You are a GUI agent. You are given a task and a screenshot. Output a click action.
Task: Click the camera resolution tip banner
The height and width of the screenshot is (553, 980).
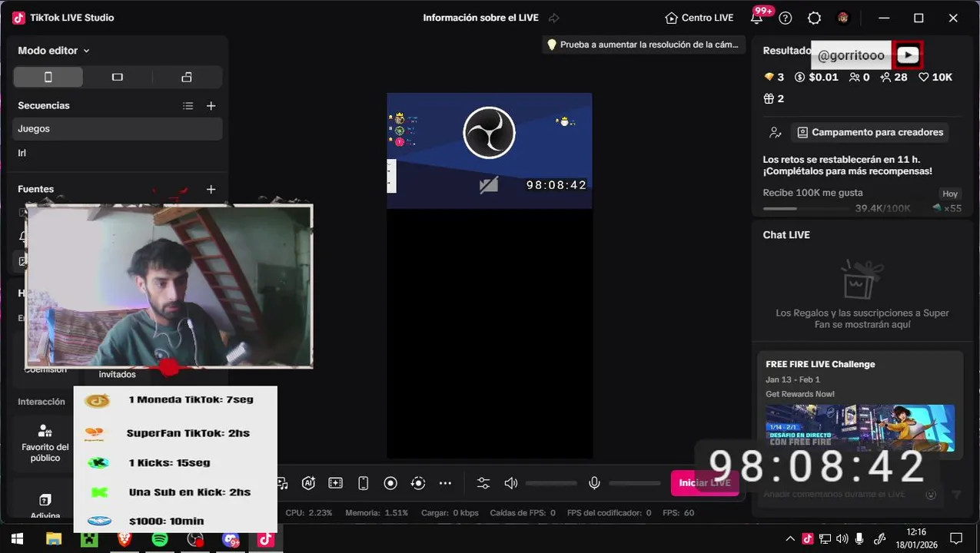click(643, 45)
